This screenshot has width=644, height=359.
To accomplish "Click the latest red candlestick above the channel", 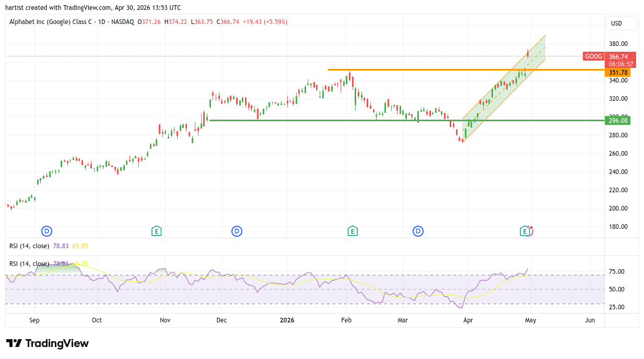I will [x=528, y=53].
